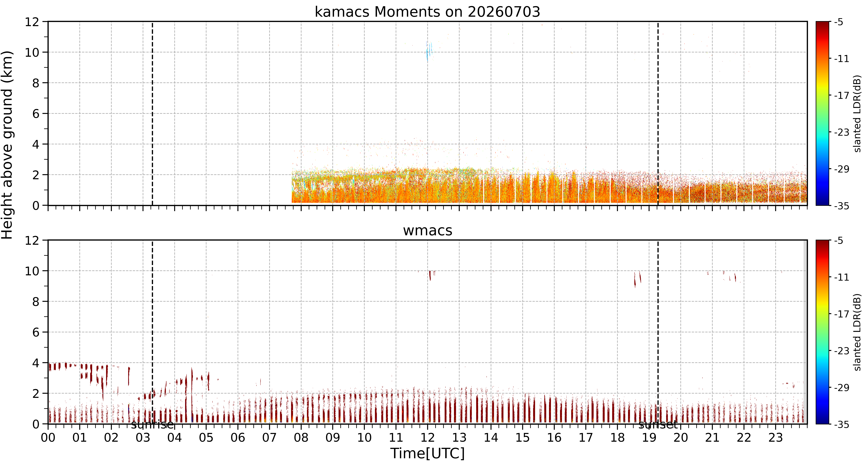Click the lower slanted LDR colorbar

(822, 332)
